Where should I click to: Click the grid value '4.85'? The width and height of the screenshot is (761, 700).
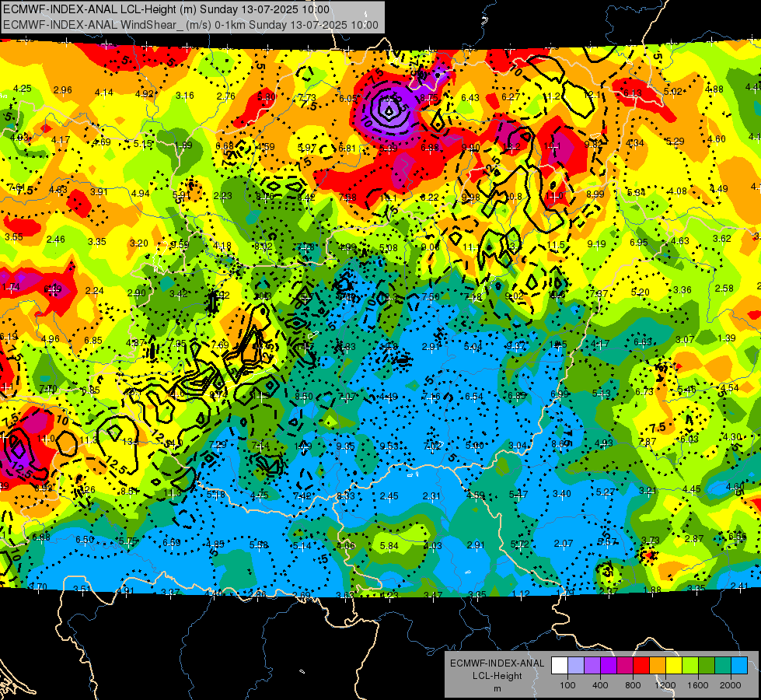[x=215, y=544]
